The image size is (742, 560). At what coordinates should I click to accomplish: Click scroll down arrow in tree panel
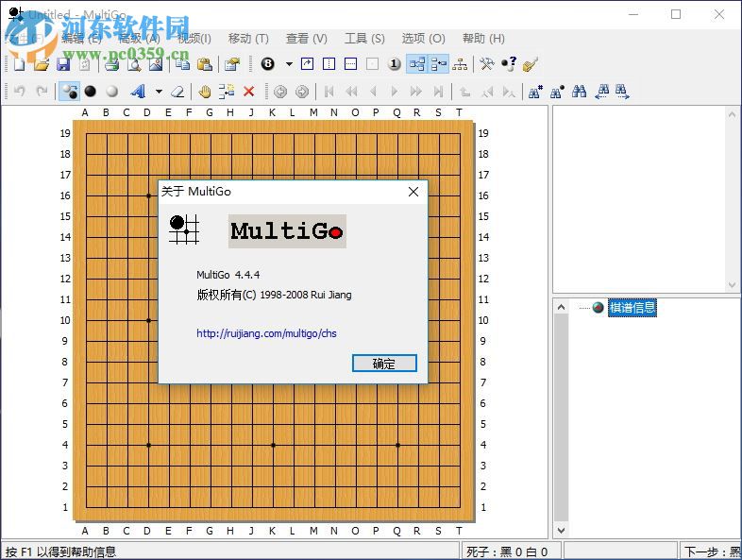click(562, 530)
